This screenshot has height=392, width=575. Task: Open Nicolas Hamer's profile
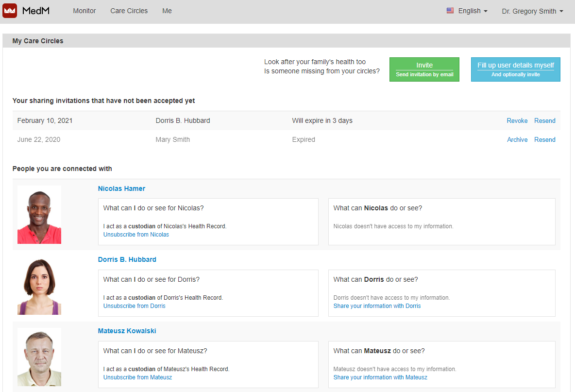click(x=121, y=188)
